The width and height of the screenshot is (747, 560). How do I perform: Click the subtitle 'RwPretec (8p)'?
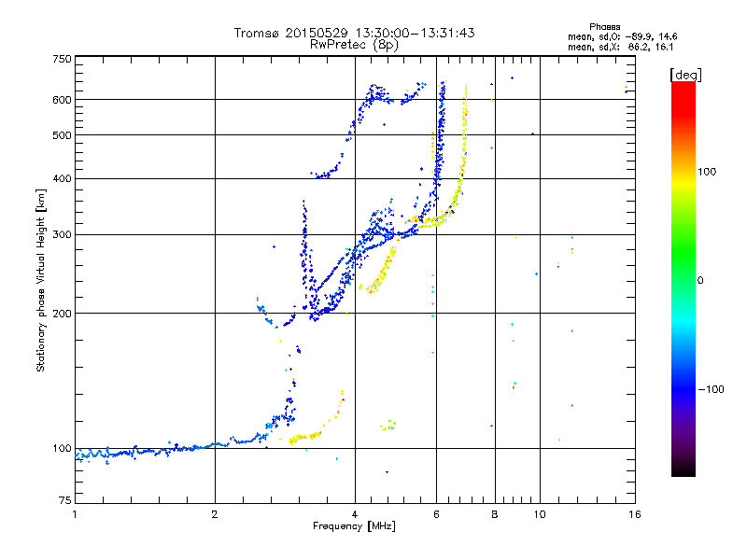click(x=354, y=45)
